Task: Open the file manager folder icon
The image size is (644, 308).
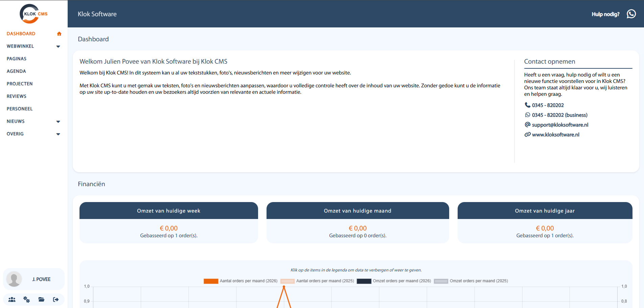Action: point(41,300)
